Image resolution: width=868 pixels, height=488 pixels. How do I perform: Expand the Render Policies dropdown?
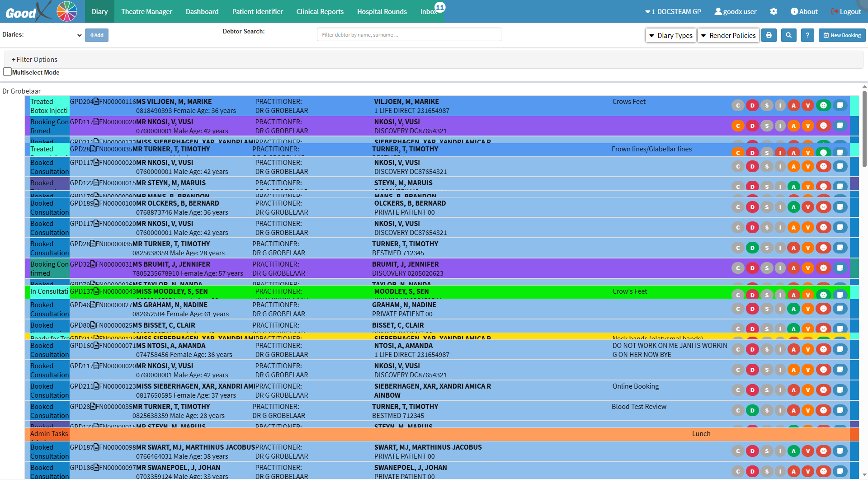pyautogui.click(x=728, y=35)
